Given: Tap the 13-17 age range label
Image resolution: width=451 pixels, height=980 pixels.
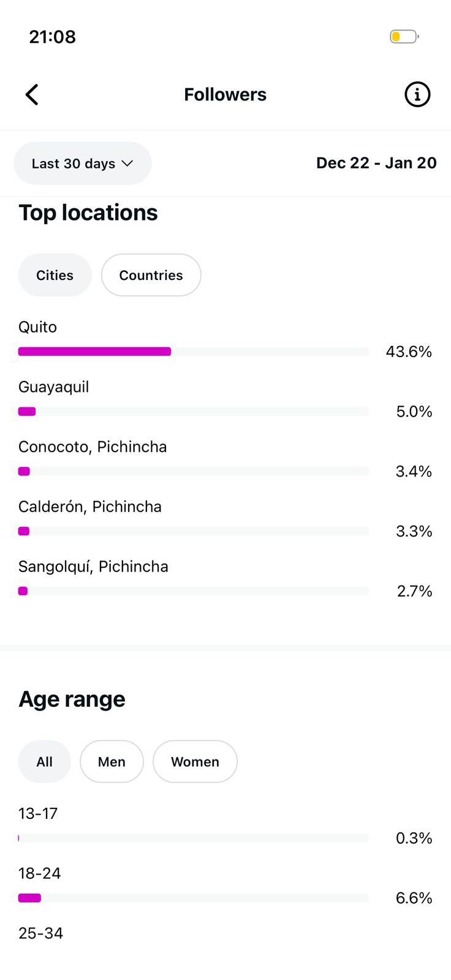Looking at the screenshot, I should click(x=38, y=813).
